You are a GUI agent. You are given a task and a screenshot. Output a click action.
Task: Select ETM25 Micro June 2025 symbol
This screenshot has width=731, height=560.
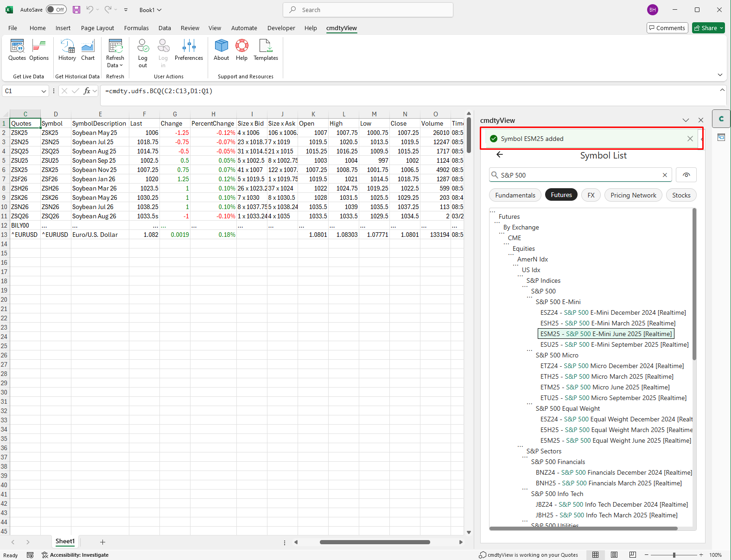click(605, 387)
